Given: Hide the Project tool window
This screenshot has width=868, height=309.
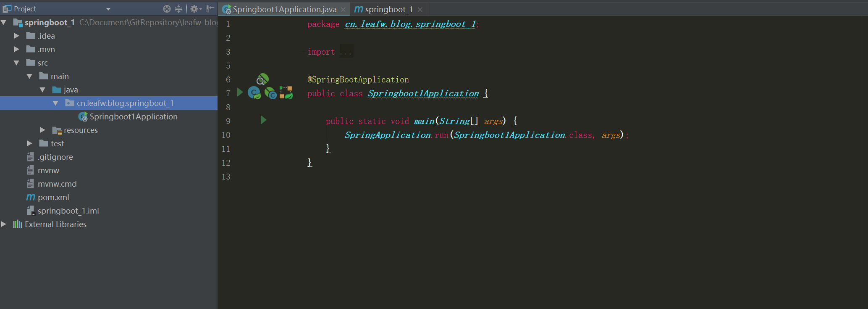Looking at the screenshot, I should coord(210,9).
